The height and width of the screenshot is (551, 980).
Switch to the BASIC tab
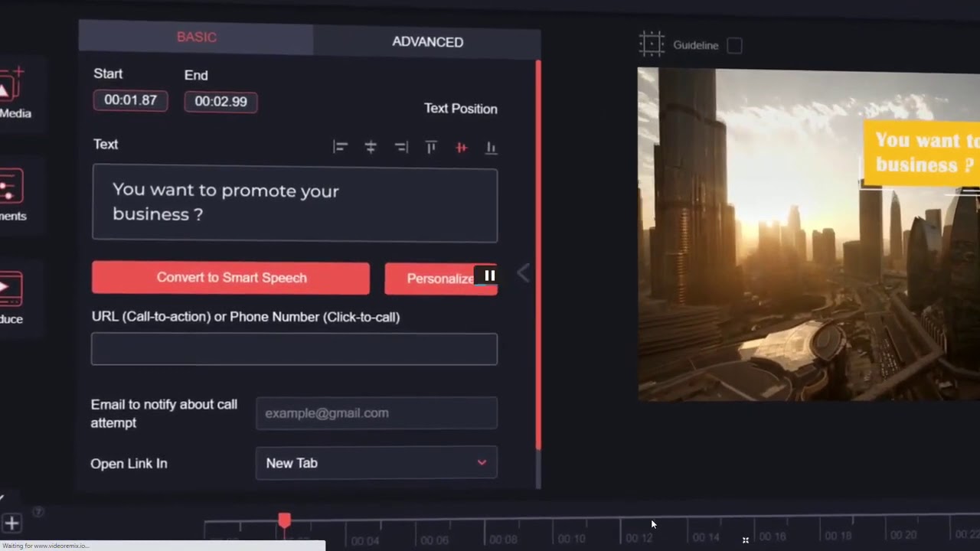[x=197, y=37]
